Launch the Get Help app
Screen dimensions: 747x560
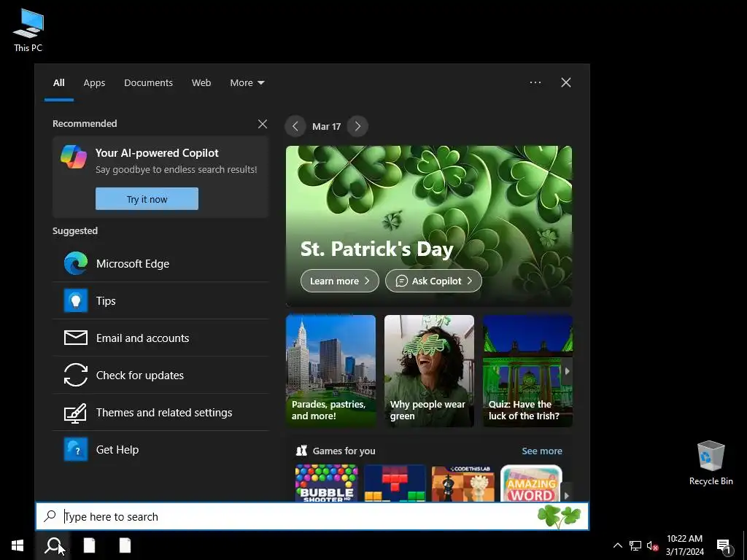160,449
